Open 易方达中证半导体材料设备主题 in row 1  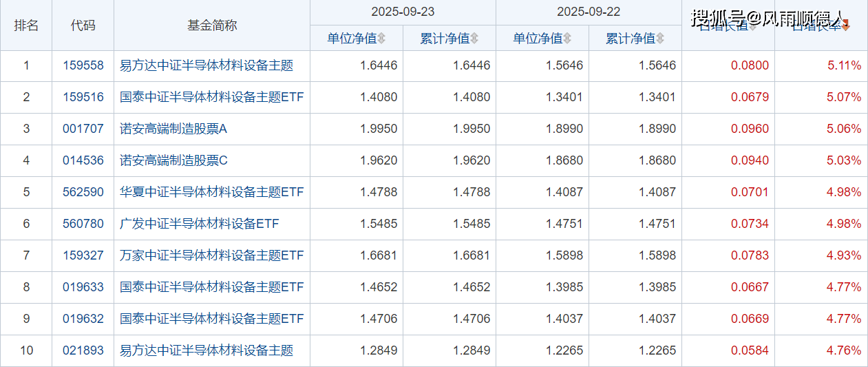[207, 65]
